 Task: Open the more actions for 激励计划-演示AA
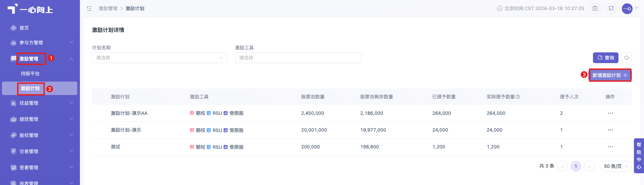(x=610, y=113)
